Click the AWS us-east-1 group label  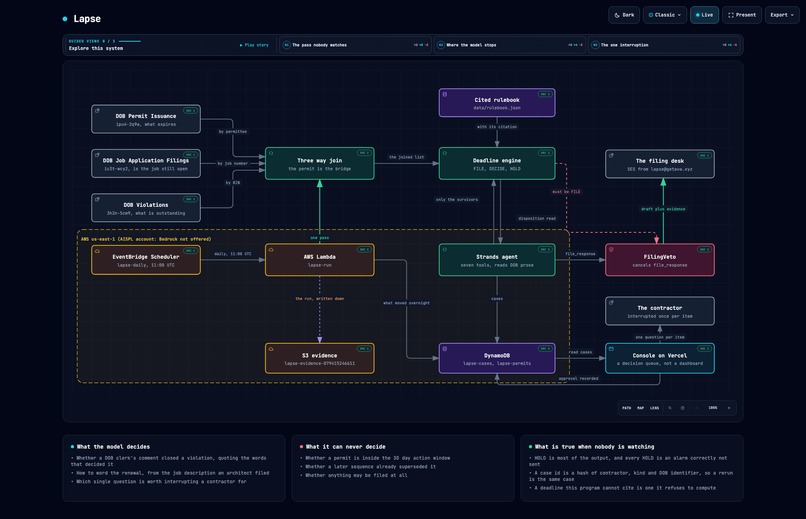pyautogui.click(x=146, y=239)
